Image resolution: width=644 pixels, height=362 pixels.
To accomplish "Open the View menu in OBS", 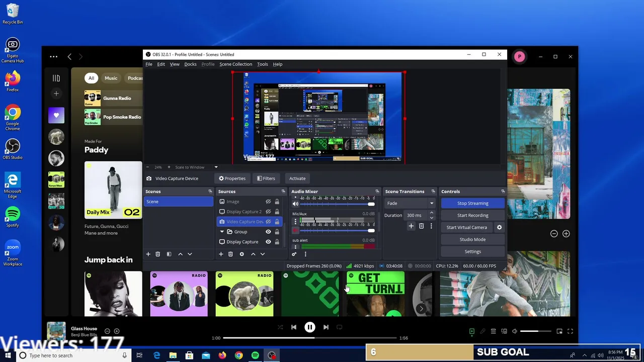I will 175,64.
